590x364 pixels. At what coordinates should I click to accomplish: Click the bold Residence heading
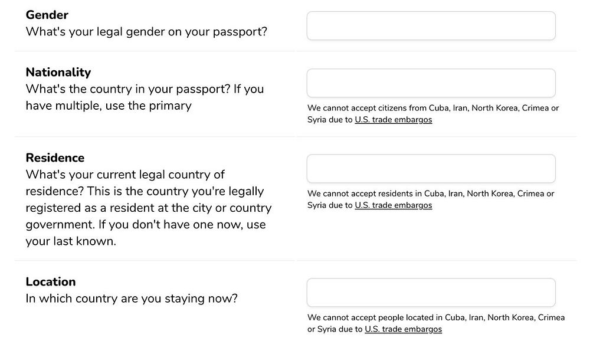click(x=55, y=158)
